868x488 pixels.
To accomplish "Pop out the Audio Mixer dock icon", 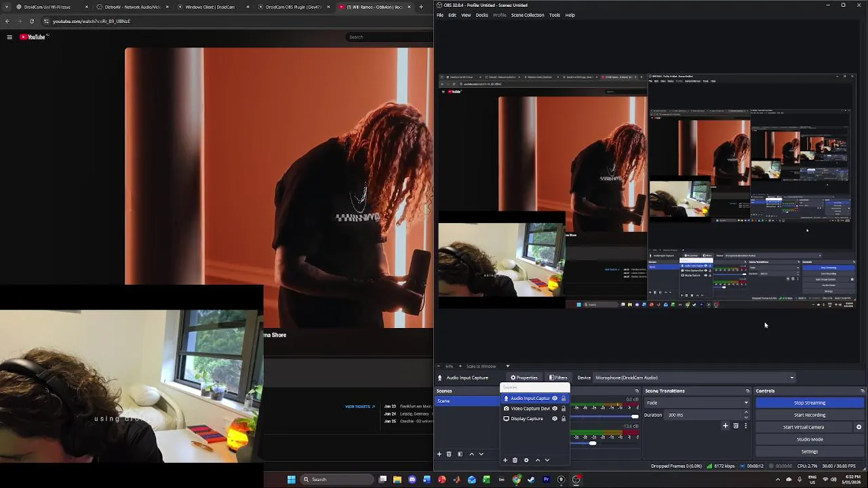I will pyautogui.click(x=636, y=391).
